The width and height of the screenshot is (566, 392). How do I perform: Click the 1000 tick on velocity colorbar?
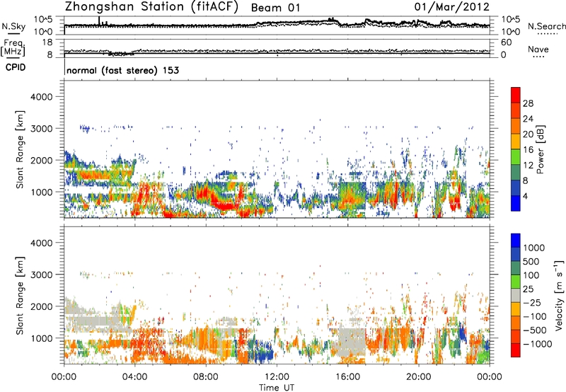click(x=534, y=248)
